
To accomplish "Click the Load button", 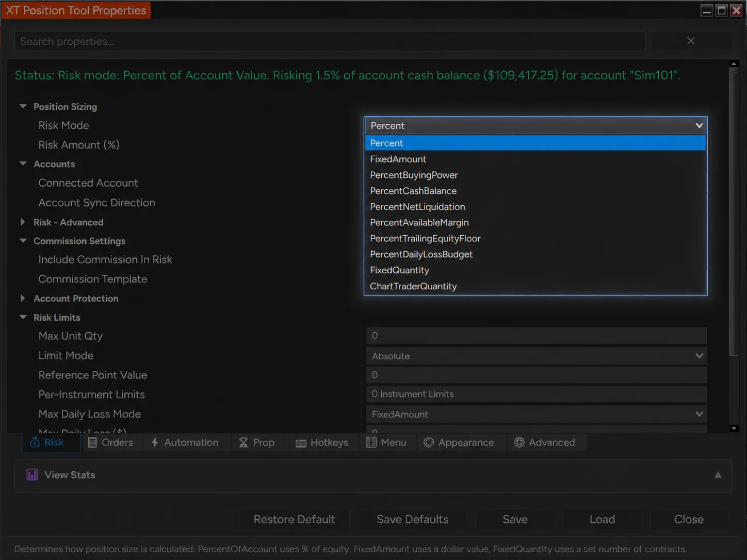I will [x=602, y=519].
